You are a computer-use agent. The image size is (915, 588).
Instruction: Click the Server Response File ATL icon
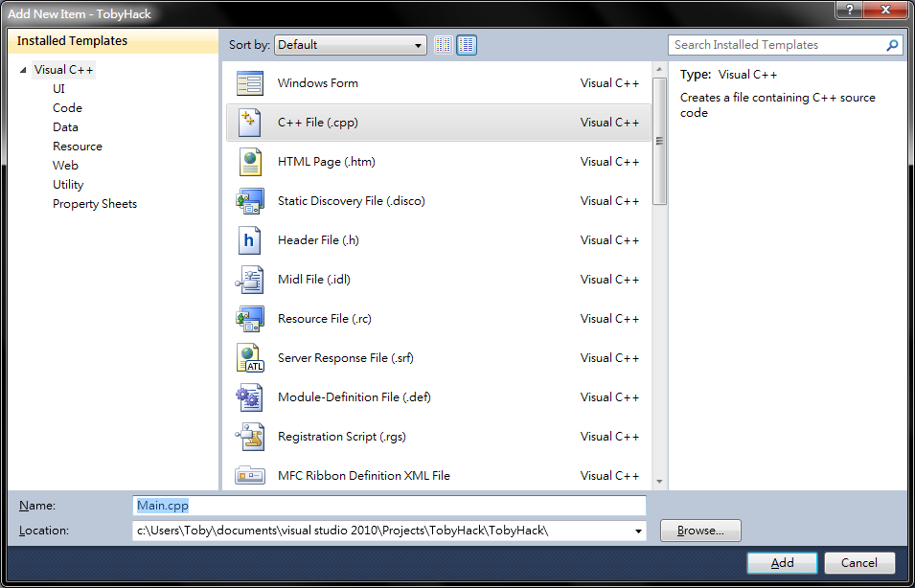pyautogui.click(x=250, y=357)
